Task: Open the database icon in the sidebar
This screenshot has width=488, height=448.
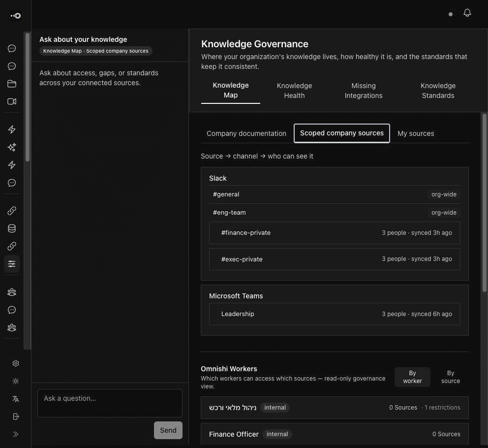Action: pos(12,228)
